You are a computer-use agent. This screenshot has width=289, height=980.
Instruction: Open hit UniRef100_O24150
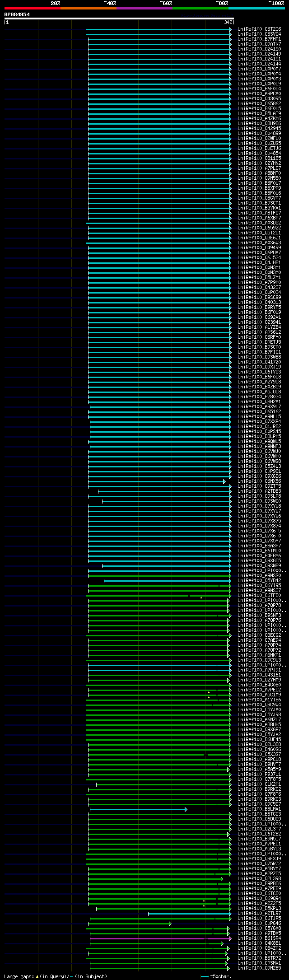click(259, 49)
